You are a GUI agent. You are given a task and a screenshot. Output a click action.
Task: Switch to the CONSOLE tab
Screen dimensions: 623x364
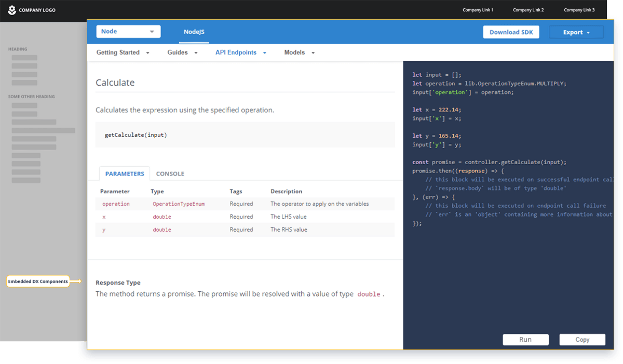click(x=170, y=174)
